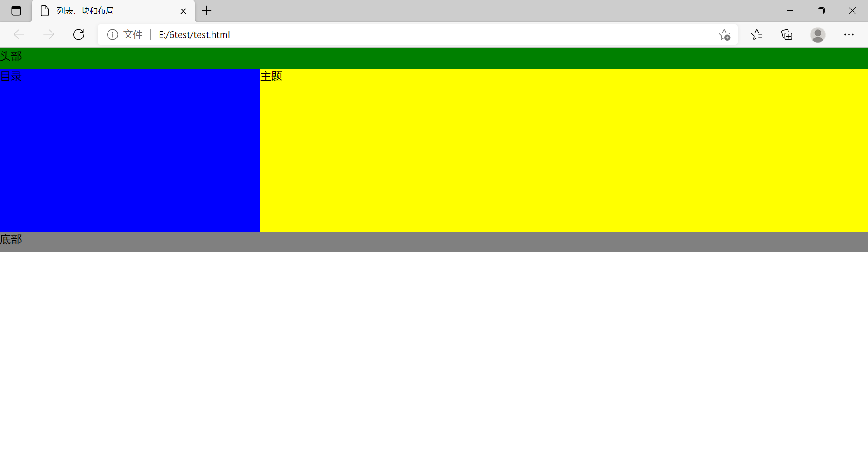Minimize the browser window
868x460 pixels.
[790, 11]
